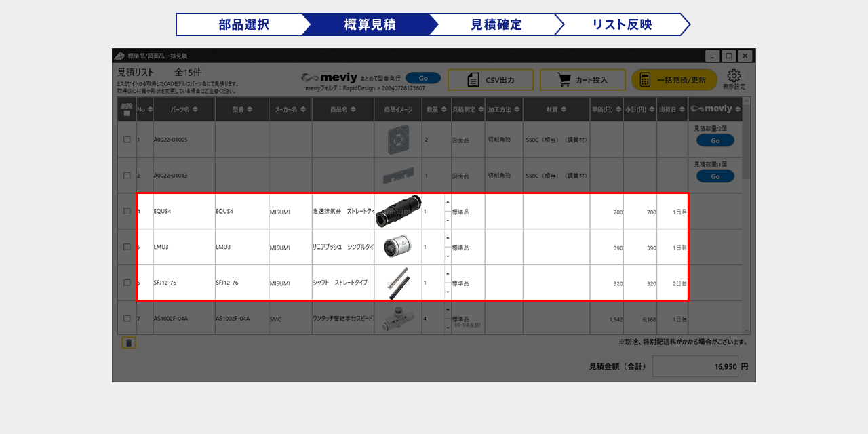Viewport: 868px width, 434px height.
Task: Click the SFJ12-76 shaft product image
Action: point(398,283)
